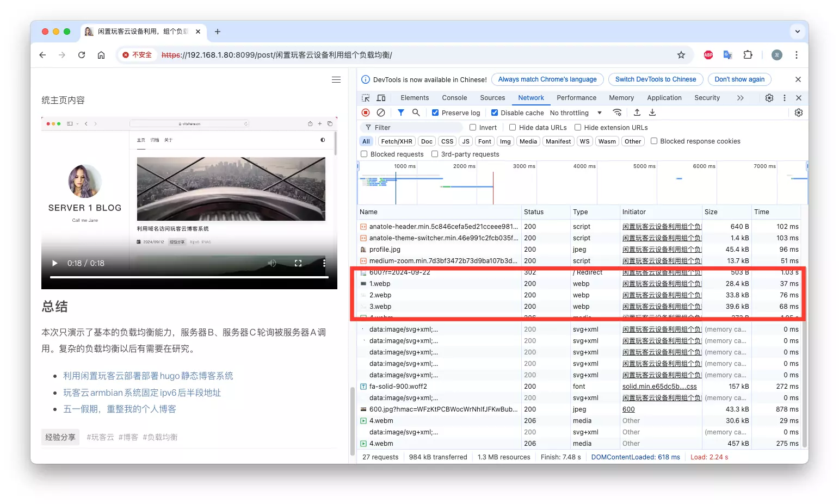Switch to the Console tab

(454, 98)
